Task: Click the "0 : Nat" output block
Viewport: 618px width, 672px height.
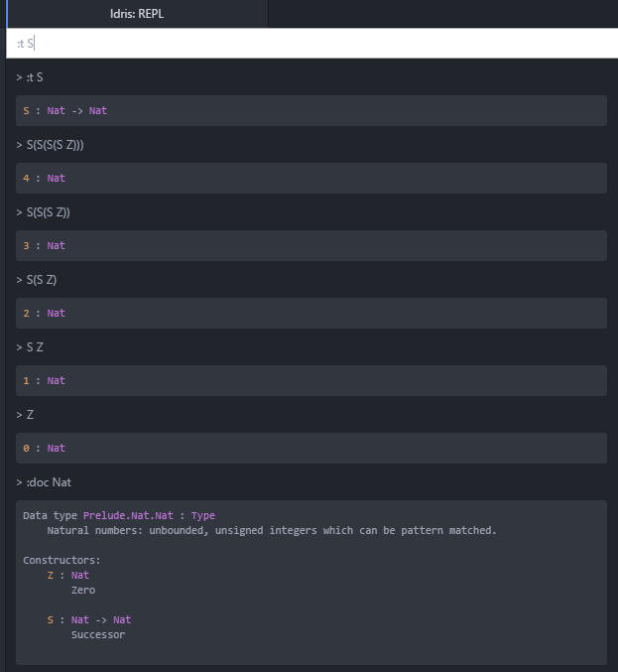Action: tap(310, 448)
